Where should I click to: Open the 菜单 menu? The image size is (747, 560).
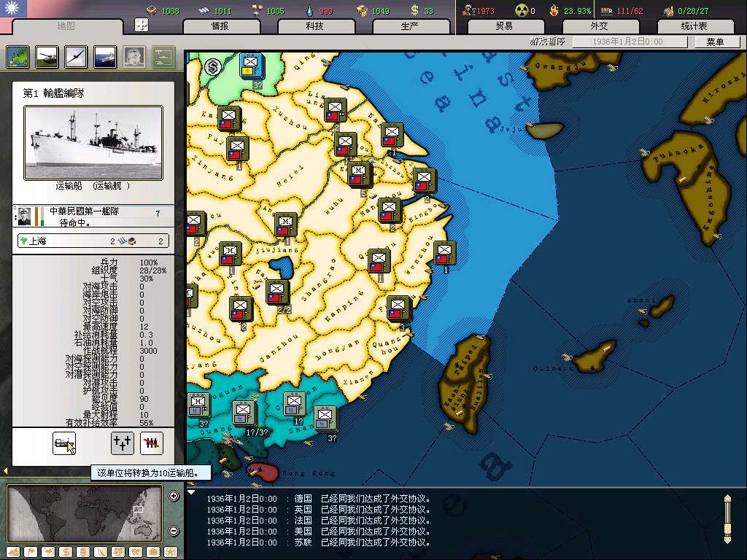[x=714, y=42]
